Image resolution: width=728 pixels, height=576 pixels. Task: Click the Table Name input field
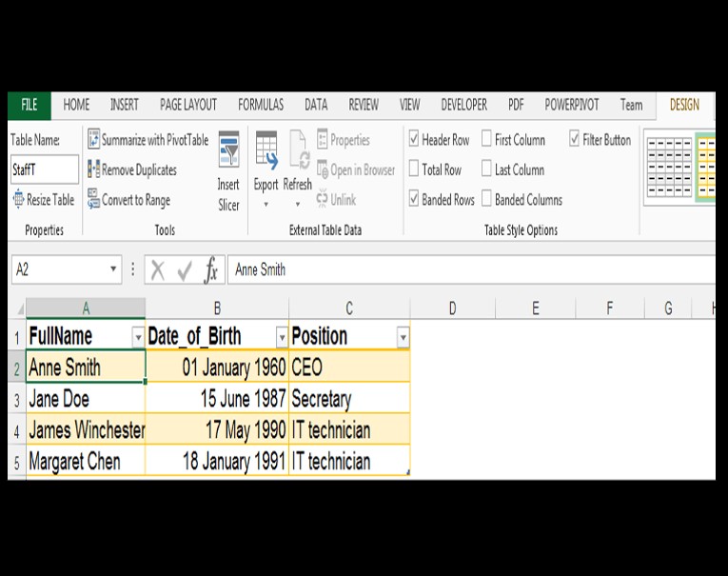[x=45, y=169]
